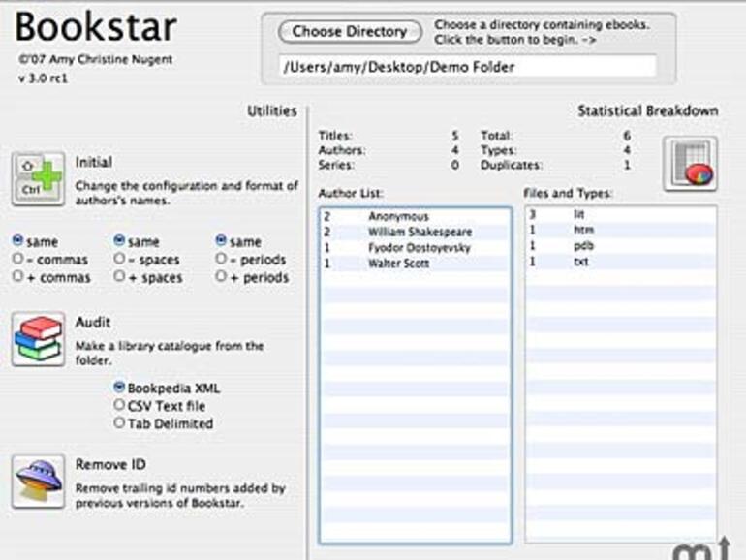This screenshot has height=560, width=746.
Task: Select William Shakespeare in the Author List
Action: click(416, 233)
